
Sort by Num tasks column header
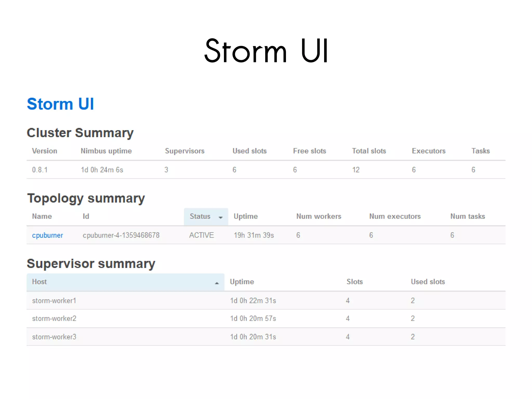tap(468, 216)
